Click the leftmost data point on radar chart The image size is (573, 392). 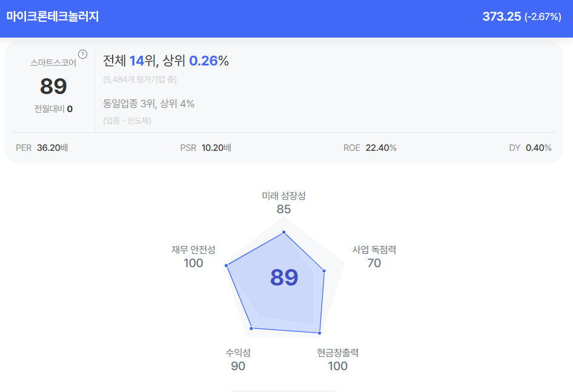pos(227,265)
